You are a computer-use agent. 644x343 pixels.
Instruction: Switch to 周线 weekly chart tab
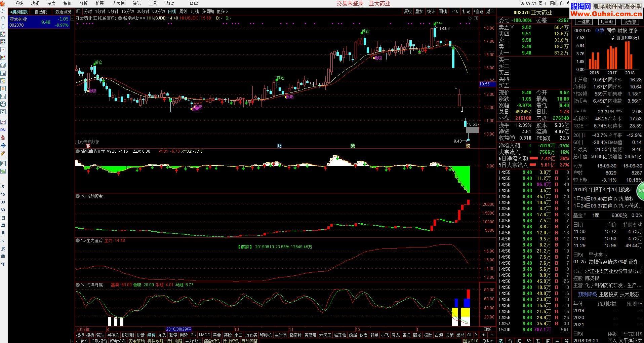[x=184, y=11]
